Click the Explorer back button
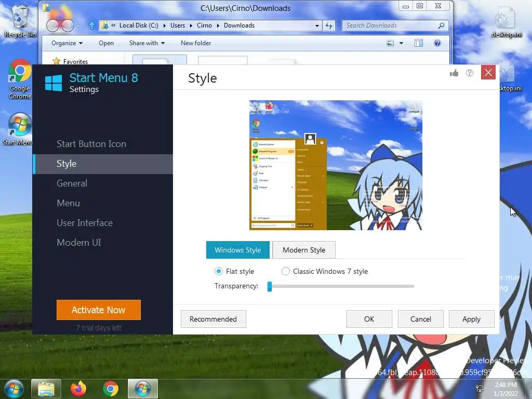Viewport: 532px width, 399px height. coord(54,25)
